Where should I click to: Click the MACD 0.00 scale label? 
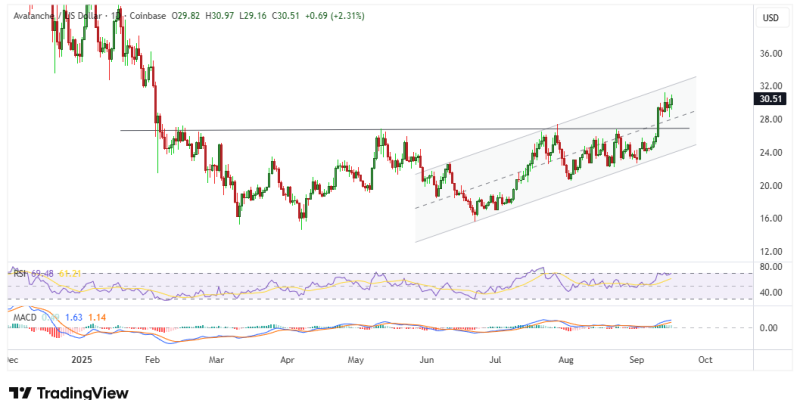770,328
